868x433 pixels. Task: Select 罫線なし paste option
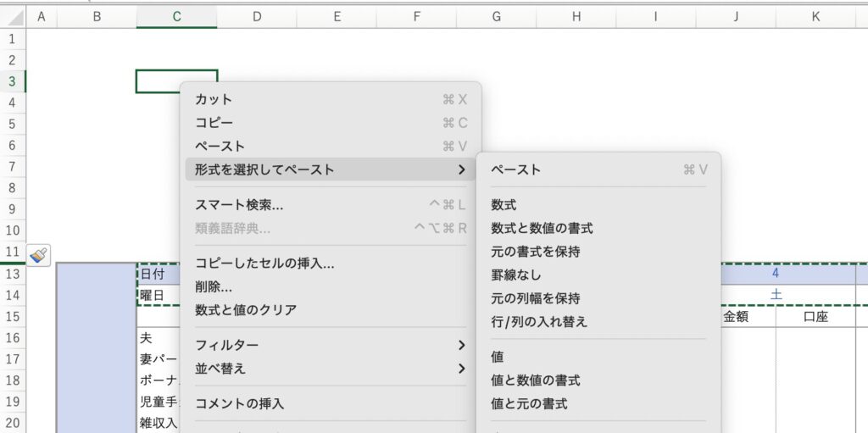click(x=515, y=275)
